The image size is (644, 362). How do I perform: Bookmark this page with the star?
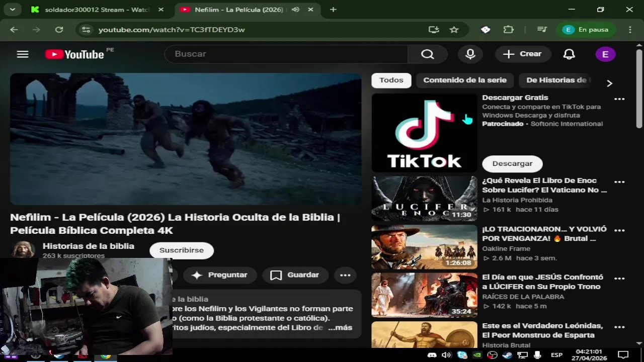point(454,30)
